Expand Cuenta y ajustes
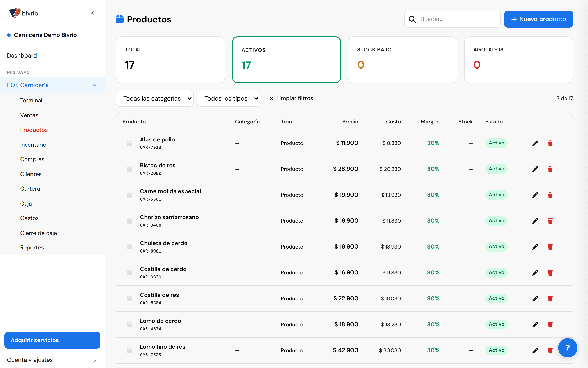The height and width of the screenshot is (368, 588). point(52,360)
